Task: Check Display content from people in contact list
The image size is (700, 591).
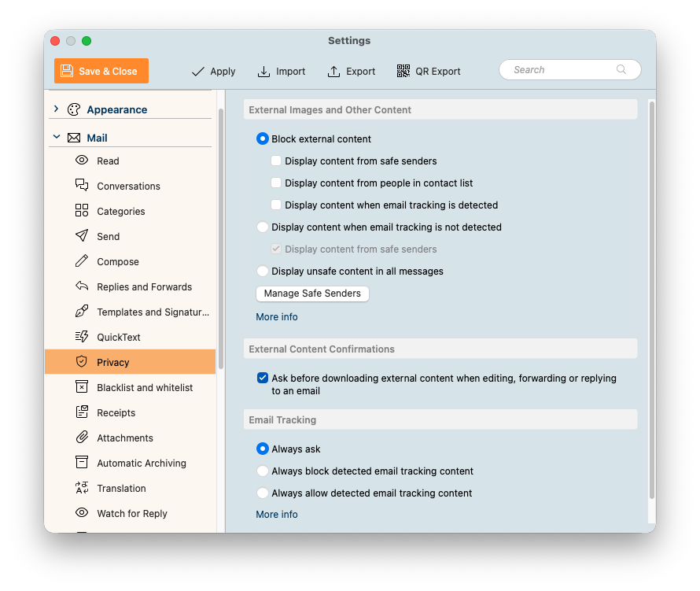Action: coord(276,183)
